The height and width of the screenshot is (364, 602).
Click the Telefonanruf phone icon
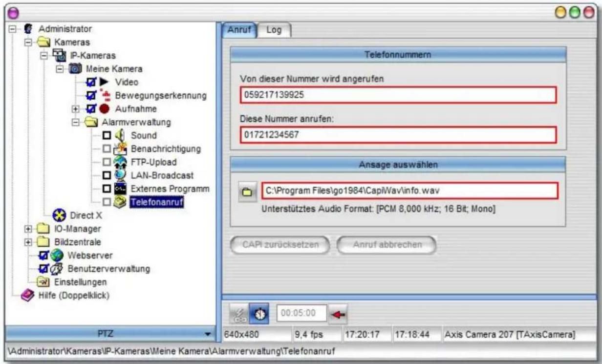coord(121,201)
